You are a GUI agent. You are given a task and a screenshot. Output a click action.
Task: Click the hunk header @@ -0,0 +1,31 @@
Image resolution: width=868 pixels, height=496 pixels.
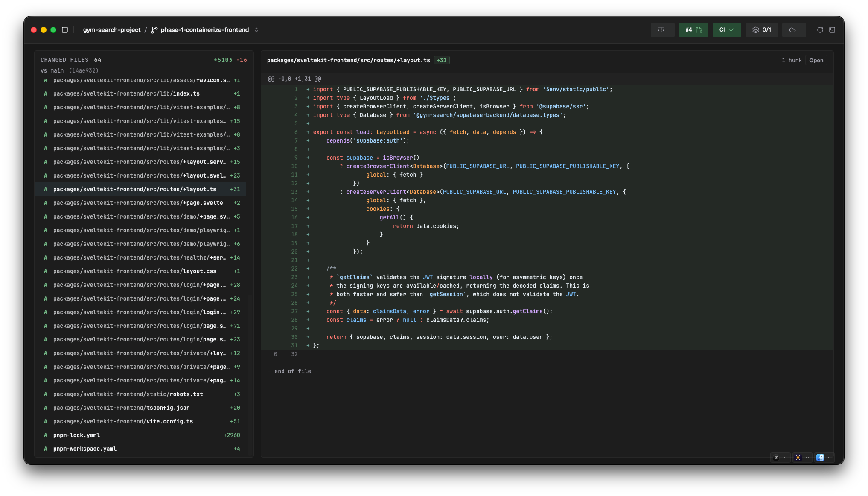(x=294, y=79)
